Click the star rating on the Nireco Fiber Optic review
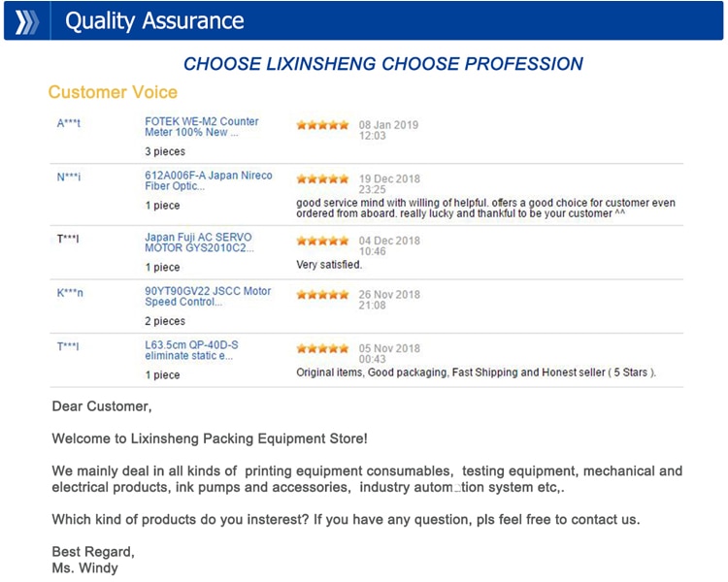Viewport: 728px width, 582px height. point(322,178)
